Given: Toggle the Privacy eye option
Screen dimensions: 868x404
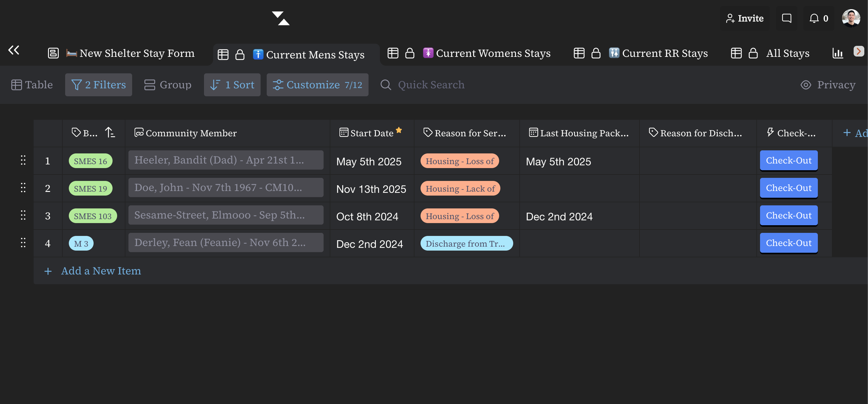Looking at the screenshot, I should coord(828,85).
